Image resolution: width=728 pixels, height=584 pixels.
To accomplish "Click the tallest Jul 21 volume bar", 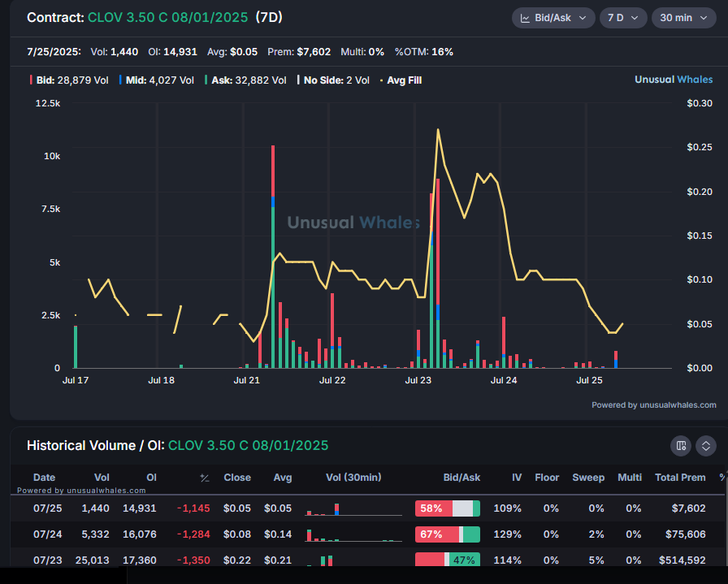I will [273, 257].
